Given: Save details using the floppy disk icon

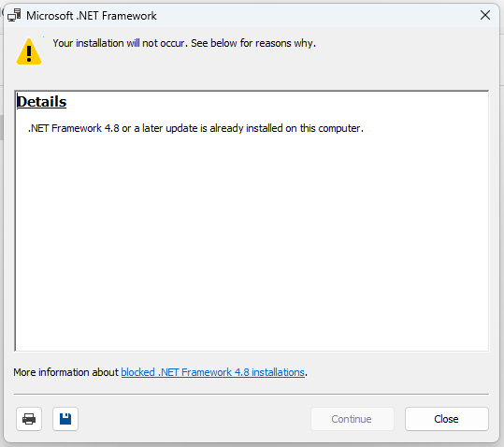Looking at the screenshot, I should [x=65, y=419].
